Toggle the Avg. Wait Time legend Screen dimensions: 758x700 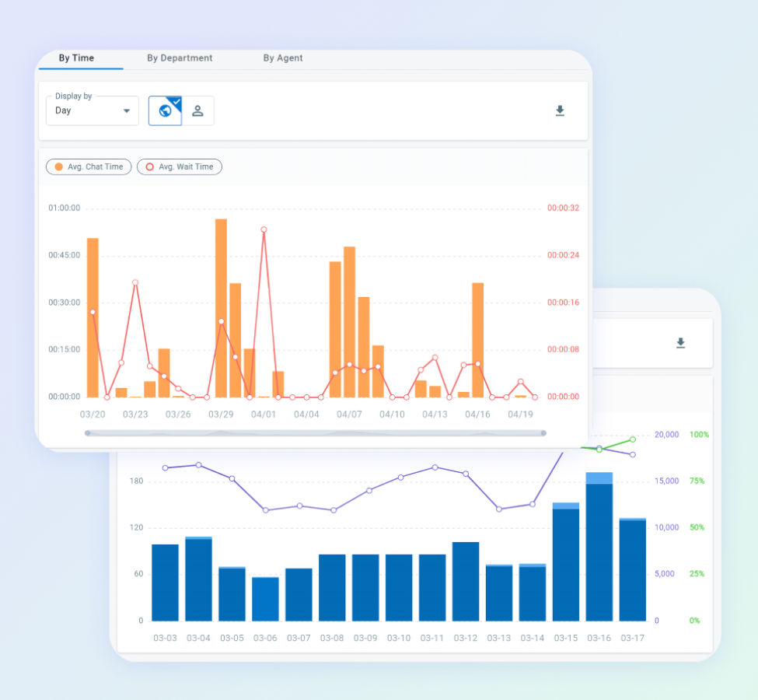[180, 167]
